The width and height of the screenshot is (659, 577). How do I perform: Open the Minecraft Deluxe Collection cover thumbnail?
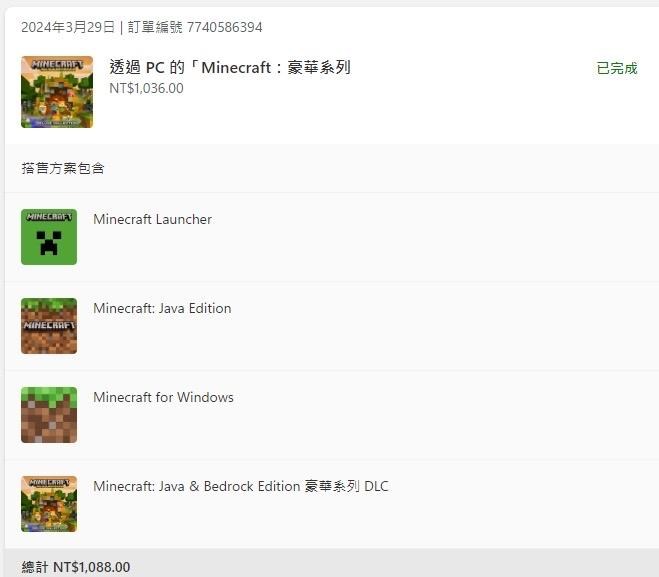(57, 92)
